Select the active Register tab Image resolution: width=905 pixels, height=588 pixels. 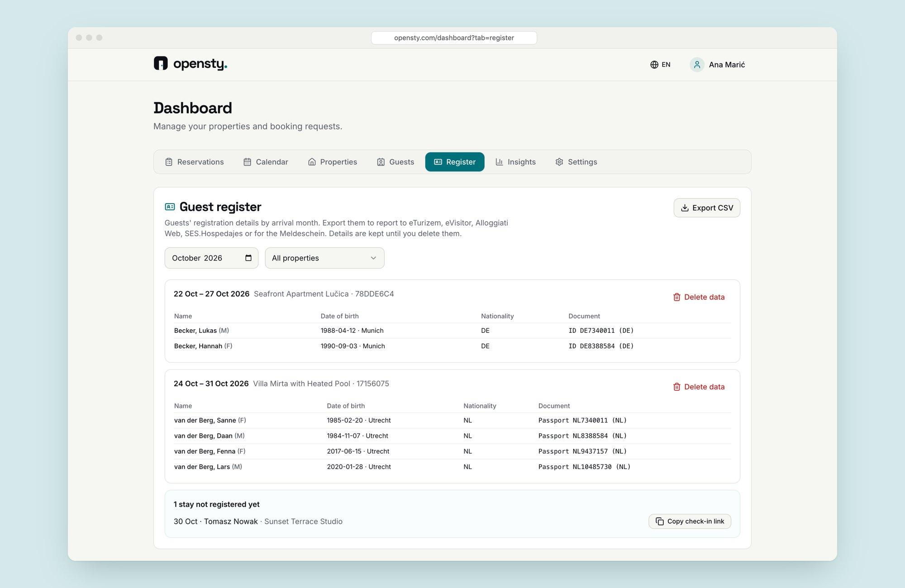(x=455, y=162)
